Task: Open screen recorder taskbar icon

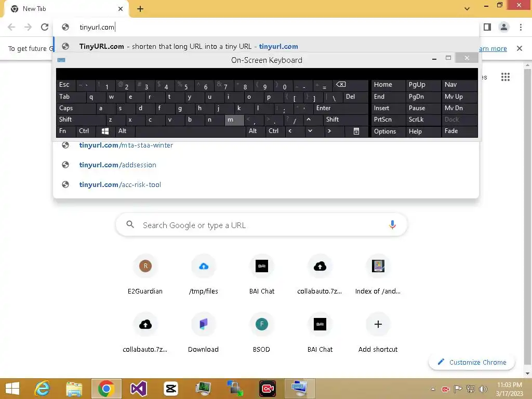Action: coord(268,389)
